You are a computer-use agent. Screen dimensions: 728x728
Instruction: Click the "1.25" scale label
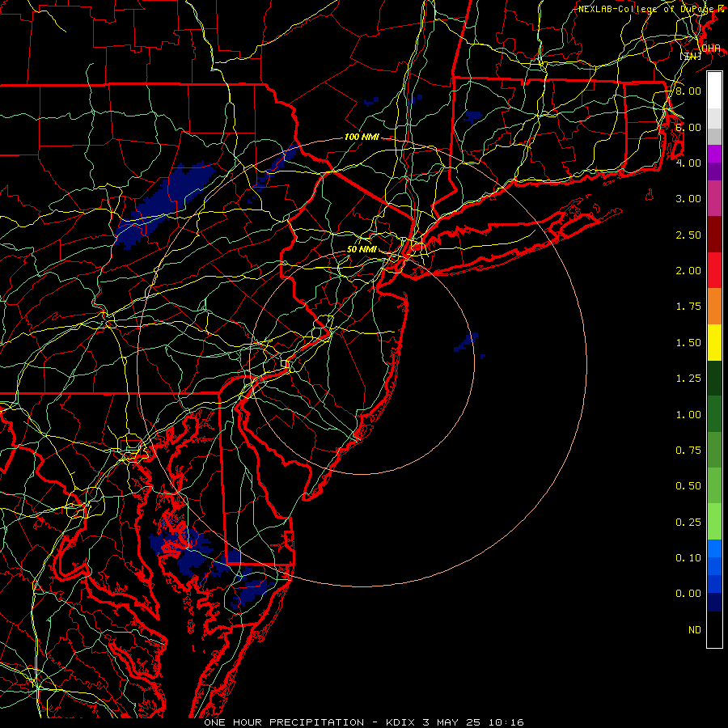tap(688, 379)
